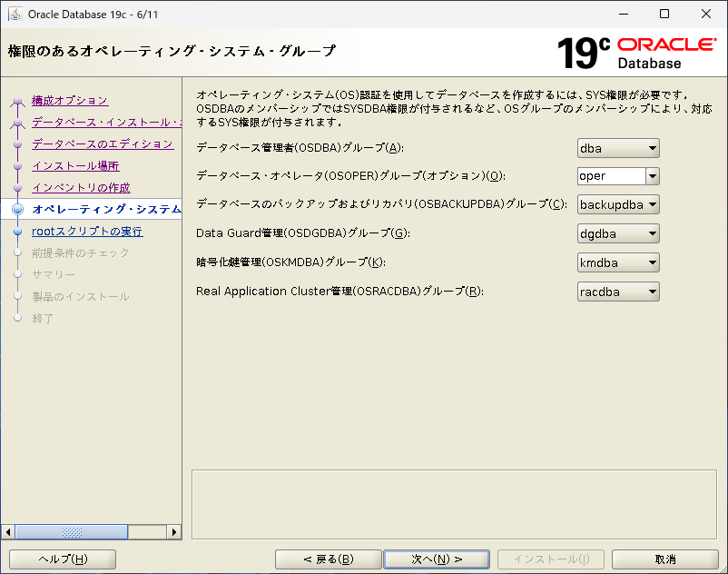Go to the インベントリの作成 step
728x574 pixels.
82,188
